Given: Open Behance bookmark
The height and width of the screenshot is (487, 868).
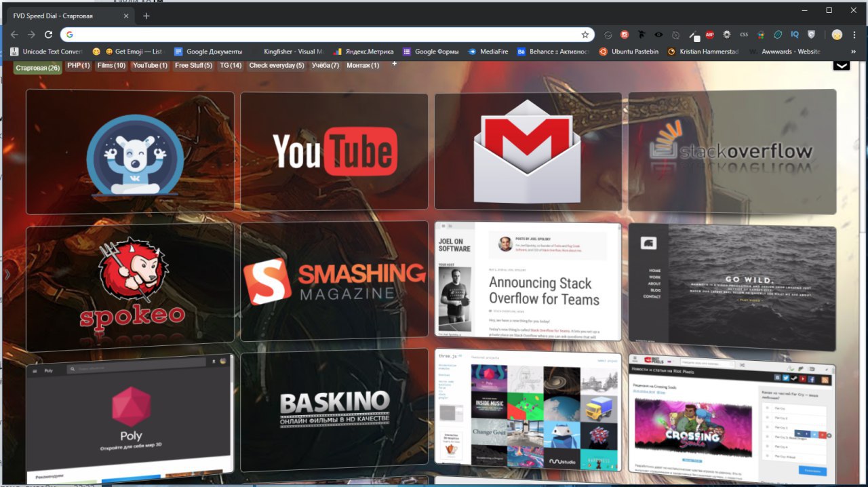Looking at the screenshot, I should click(553, 52).
